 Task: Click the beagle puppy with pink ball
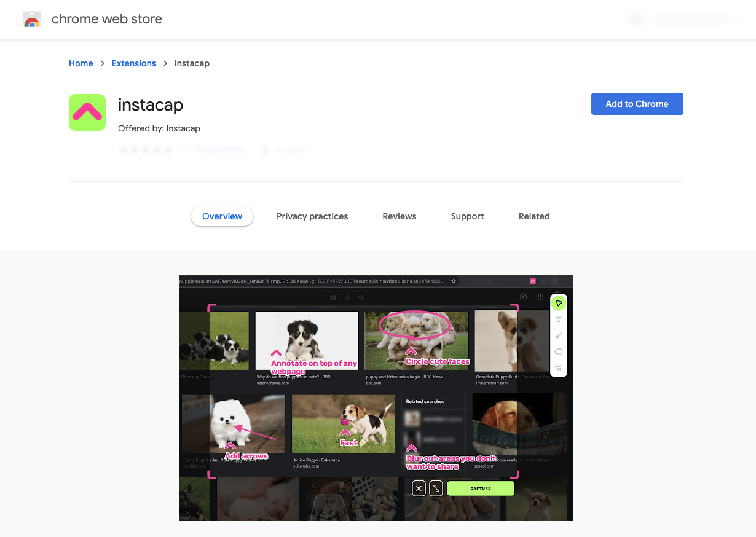coord(343,423)
